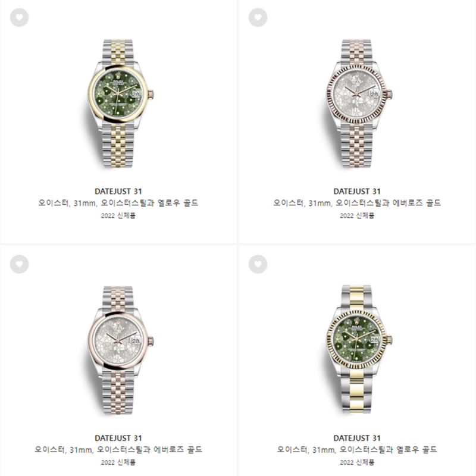Click 2022 신제품 label under top-right watch
The height and width of the screenshot is (476, 476).
[x=357, y=215]
